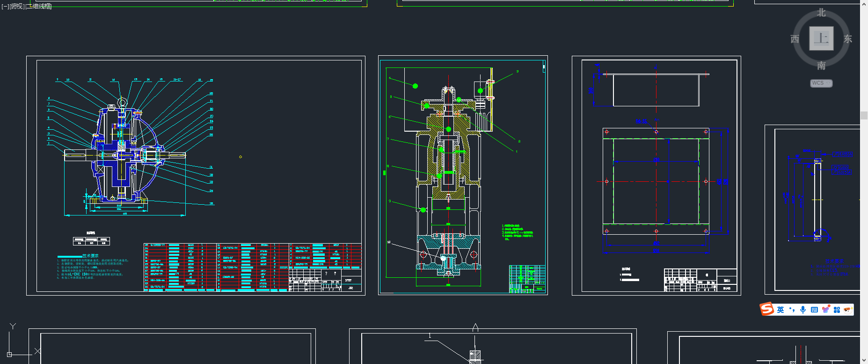This screenshot has height=364, width=868.
Task: Open the IME soft keyboard icon
Action: pyautogui.click(x=814, y=310)
